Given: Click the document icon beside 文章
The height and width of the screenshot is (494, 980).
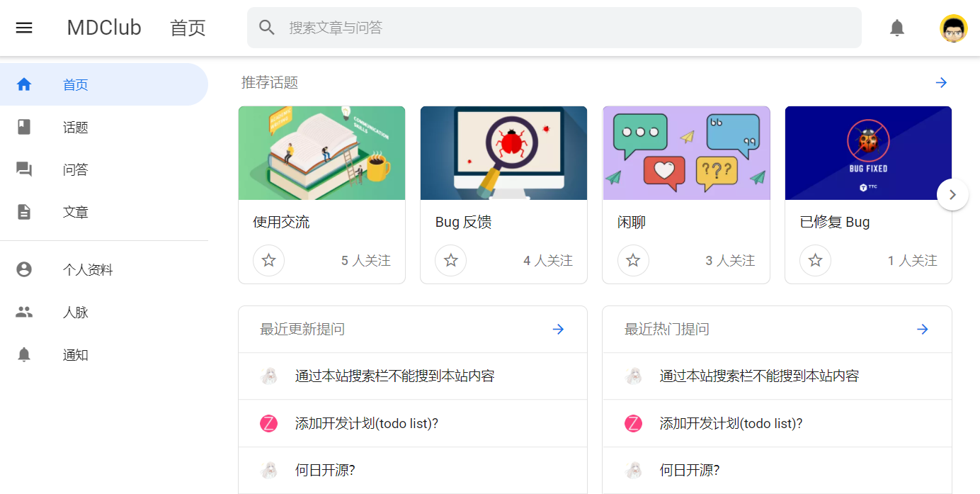Looking at the screenshot, I should click(24, 212).
